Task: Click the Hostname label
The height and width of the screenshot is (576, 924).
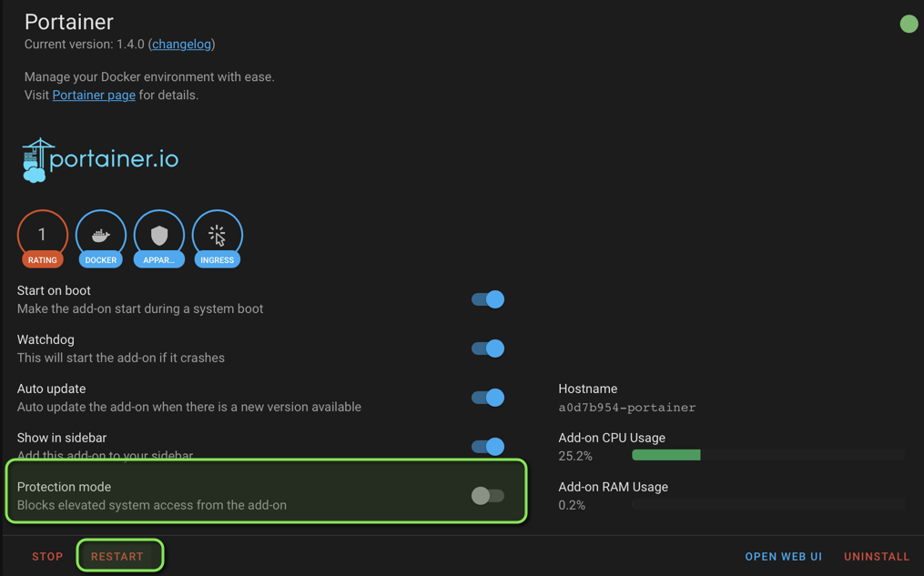Action: (587, 389)
